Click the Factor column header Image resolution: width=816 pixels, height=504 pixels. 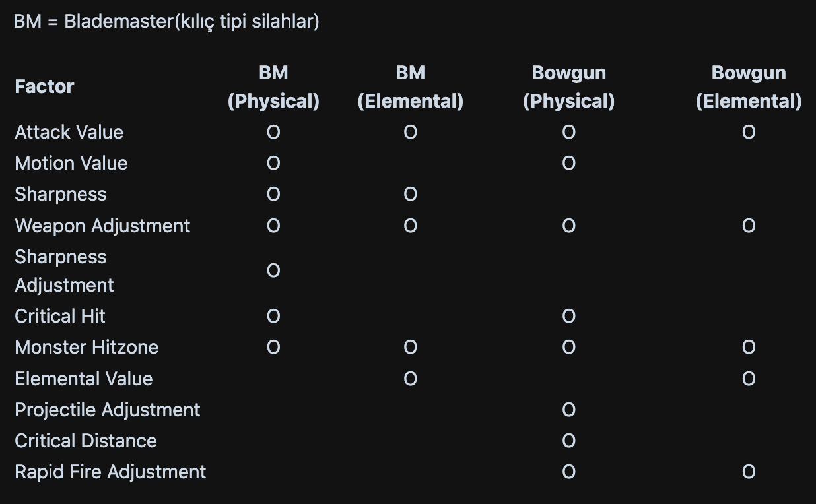point(44,86)
